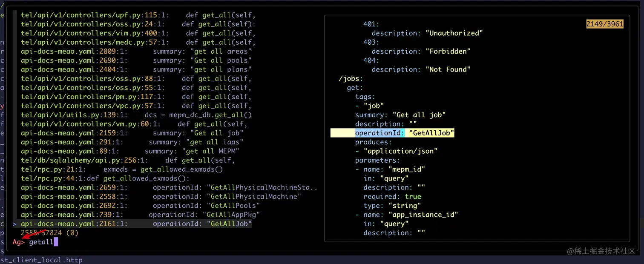Select result yaml:2659 GetAllPhysicalMachineSta..
Screen dimensions: 644x264
point(169,187)
